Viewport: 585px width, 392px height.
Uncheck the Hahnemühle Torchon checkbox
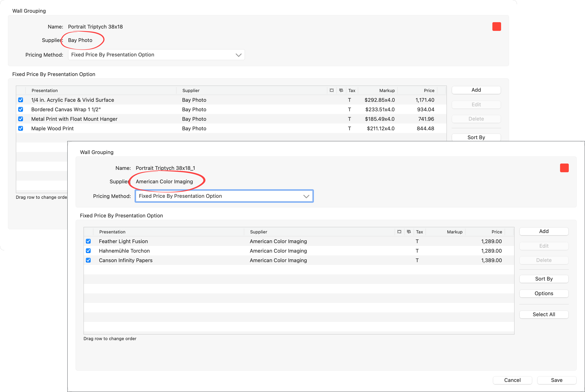[x=88, y=251]
